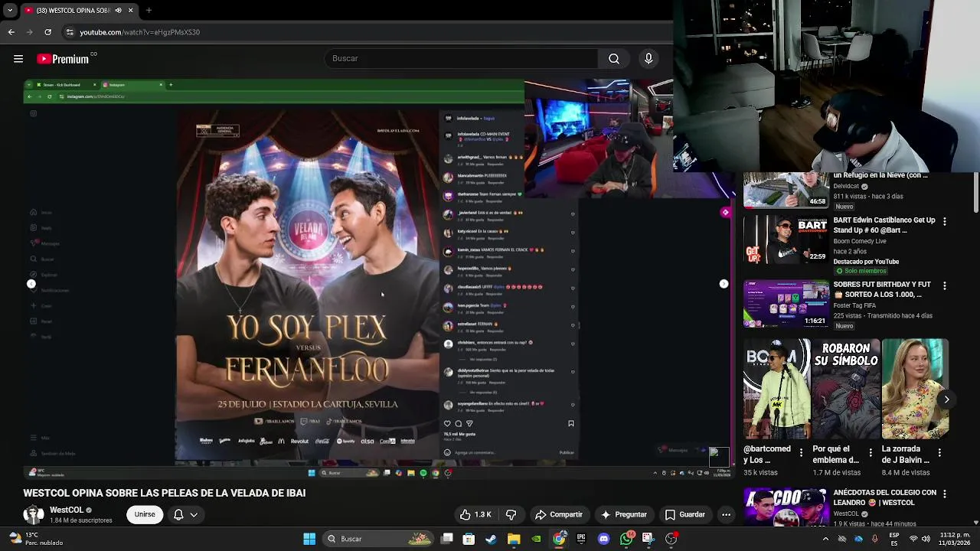The image size is (980, 551).
Task: Open the clock showing 11:12 p. m.
Action: (955, 539)
